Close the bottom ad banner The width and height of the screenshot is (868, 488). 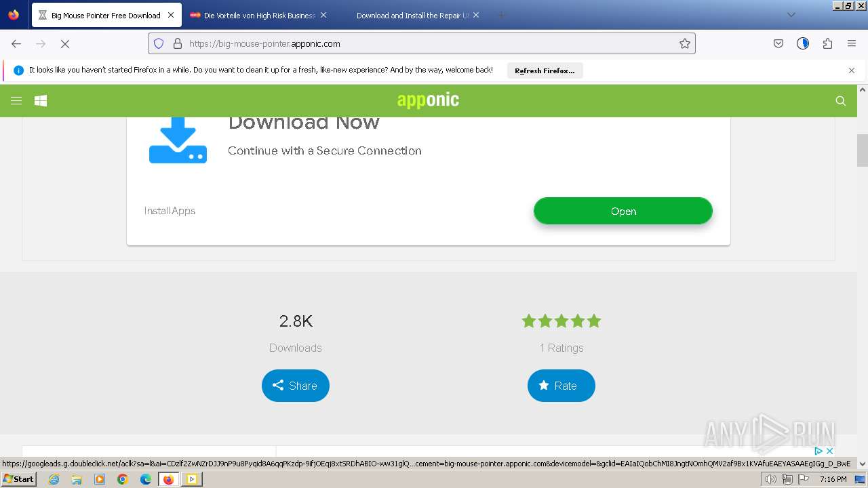[829, 451]
